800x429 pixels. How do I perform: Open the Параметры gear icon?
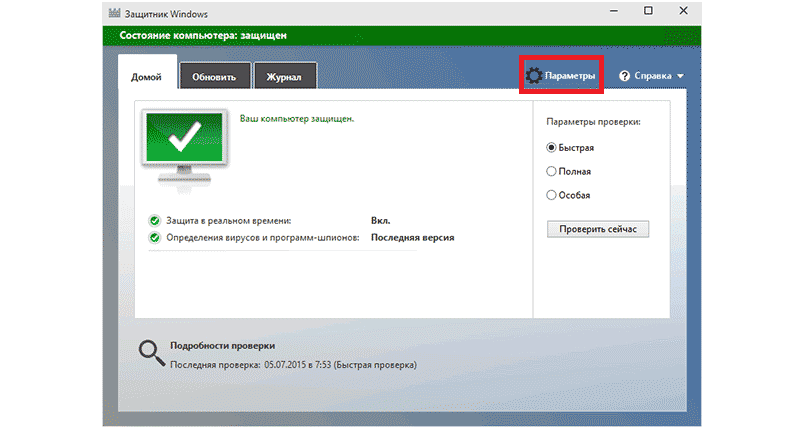(534, 75)
